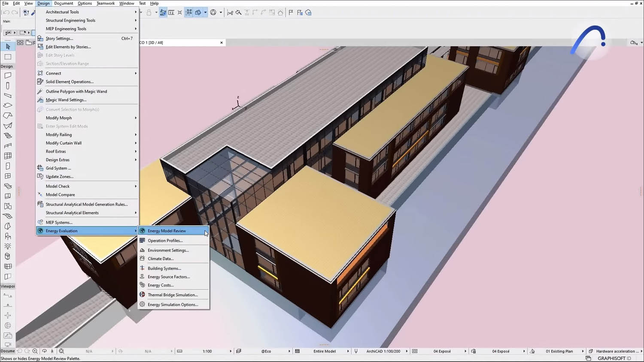This screenshot has width=644, height=362.
Task: Click the Trim scissors icon in the toolbar
Action: tap(231, 13)
